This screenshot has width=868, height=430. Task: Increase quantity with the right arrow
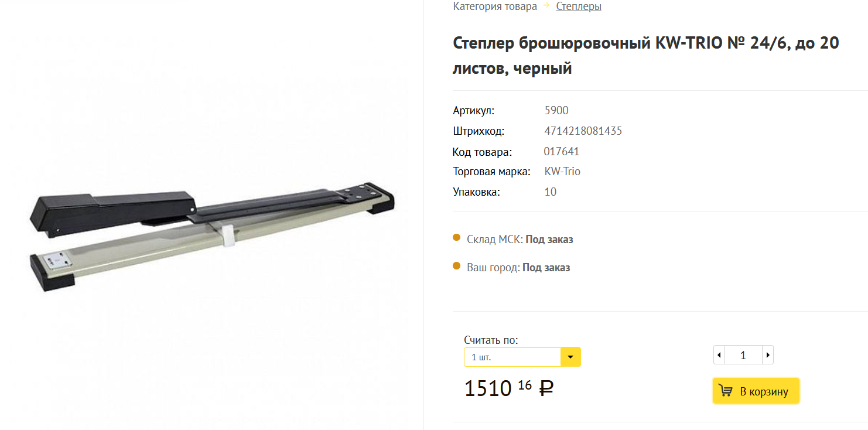pos(767,355)
